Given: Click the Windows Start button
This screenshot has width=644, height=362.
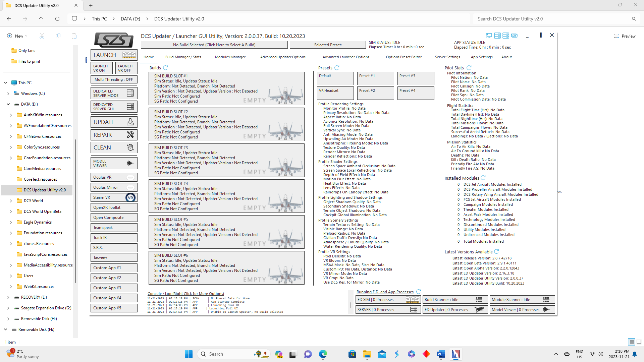Looking at the screenshot, I should 189,354.
